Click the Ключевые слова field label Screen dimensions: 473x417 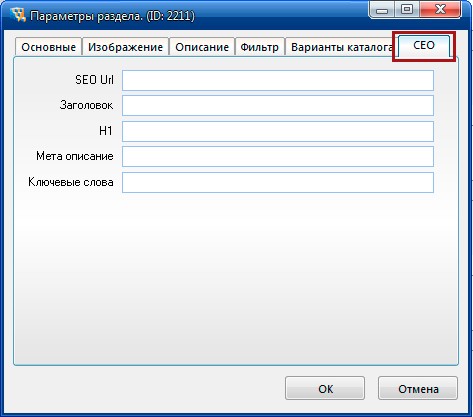click(x=71, y=182)
